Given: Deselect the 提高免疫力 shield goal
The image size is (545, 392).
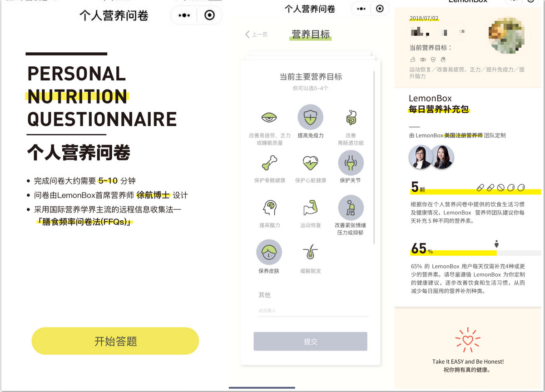Looking at the screenshot, I should coord(310,117).
